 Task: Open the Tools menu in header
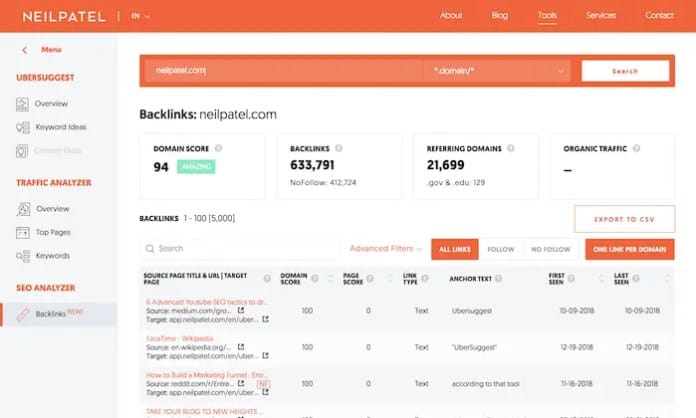pyautogui.click(x=547, y=16)
